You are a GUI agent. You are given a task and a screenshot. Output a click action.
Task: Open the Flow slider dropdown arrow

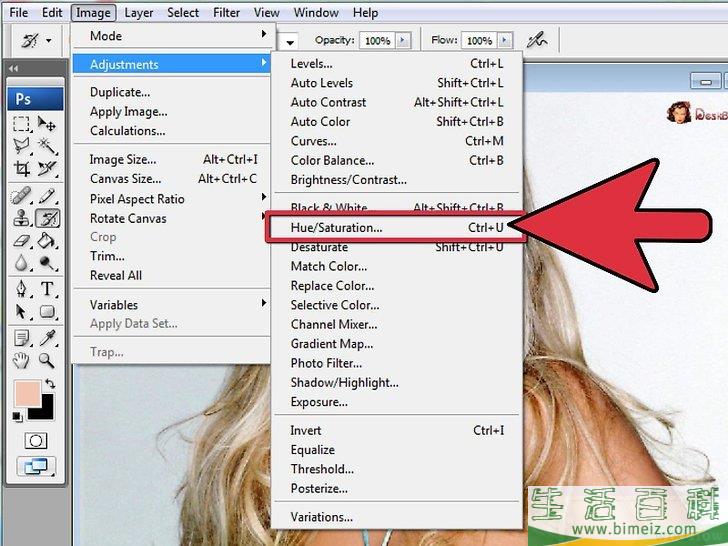click(504, 40)
